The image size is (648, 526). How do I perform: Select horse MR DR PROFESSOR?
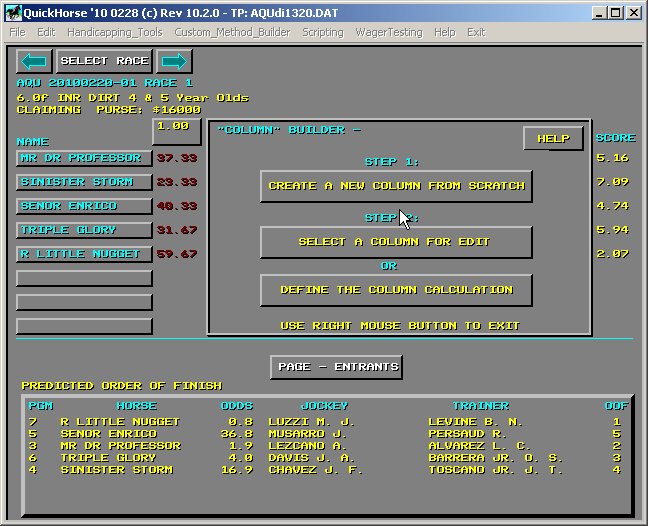pyautogui.click(x=85, y=158)
